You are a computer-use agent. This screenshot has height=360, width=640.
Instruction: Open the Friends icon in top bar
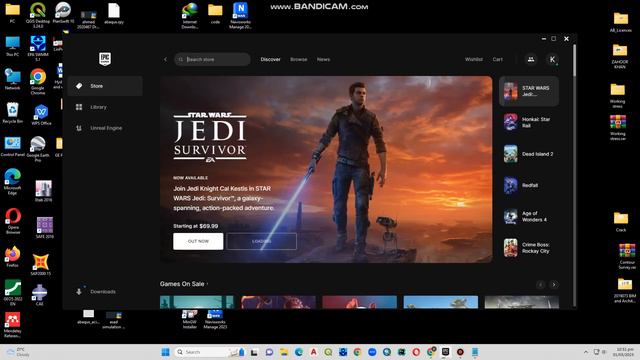point(531,60)
